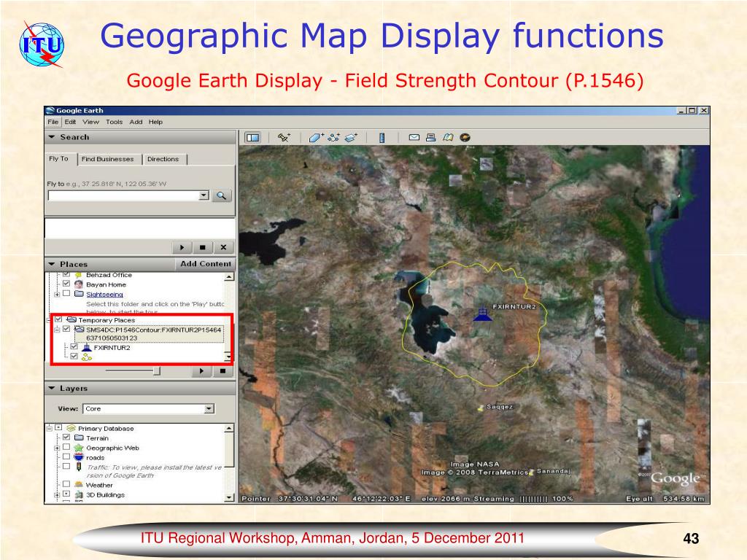Switch to the Directions tab
Image resolution: width=747 pixels, height=560 pixels.
163,159
